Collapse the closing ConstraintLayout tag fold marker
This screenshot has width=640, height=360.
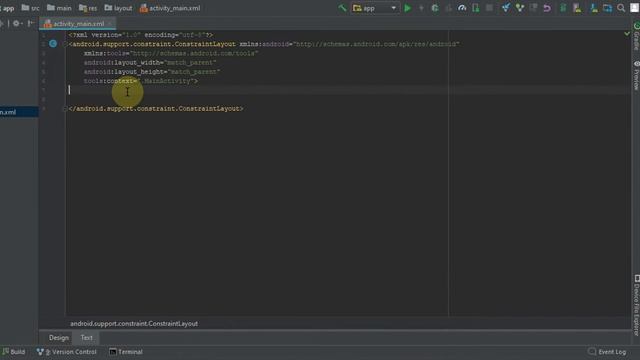65,109
